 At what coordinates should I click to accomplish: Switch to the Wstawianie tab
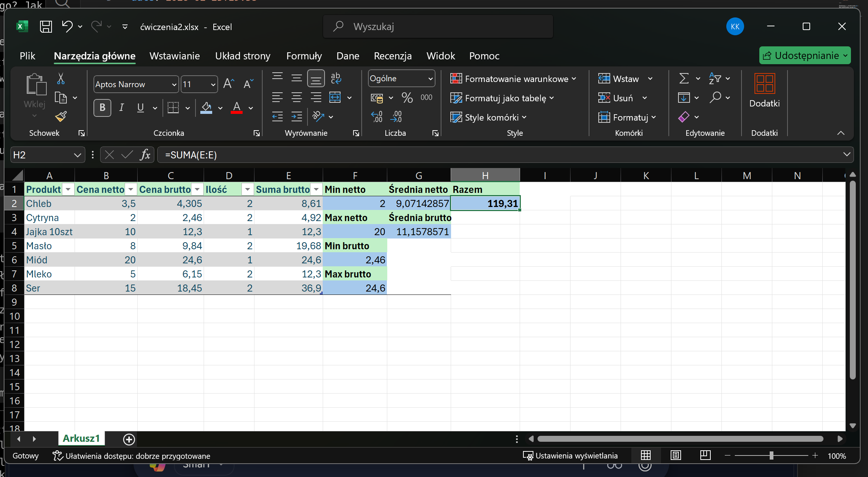(x=174, y=56)
